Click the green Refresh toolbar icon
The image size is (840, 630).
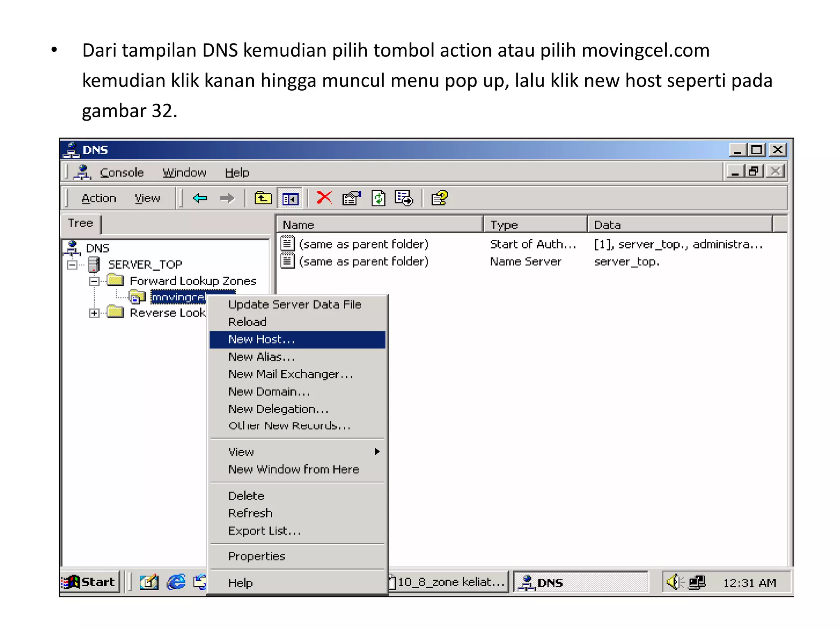[378, 199]
